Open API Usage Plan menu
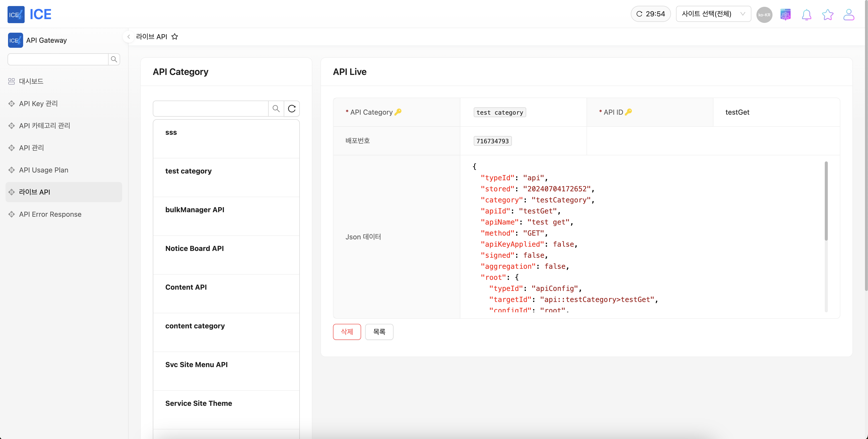The width and height of the screenshot is (868, 439). (x=64, y=170)
